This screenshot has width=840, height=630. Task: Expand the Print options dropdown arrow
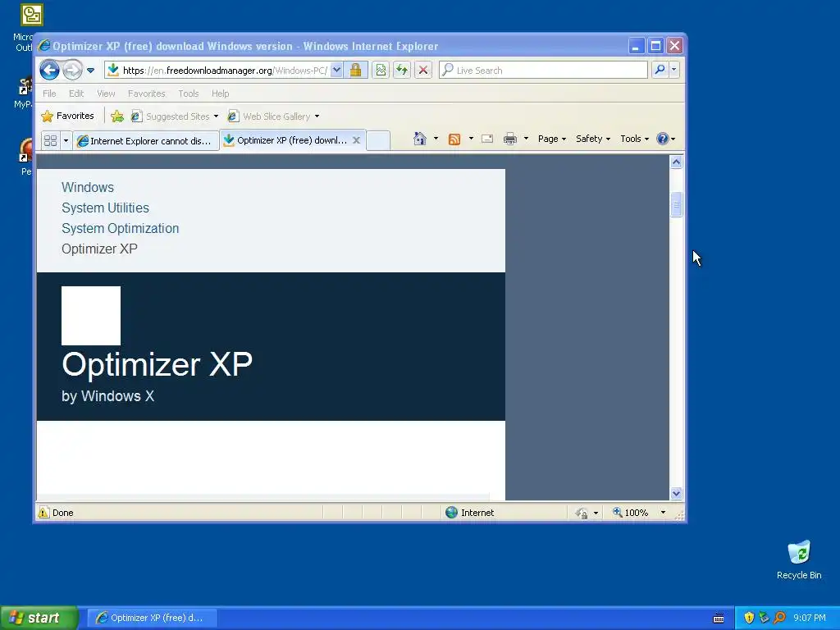pos(526,139)
